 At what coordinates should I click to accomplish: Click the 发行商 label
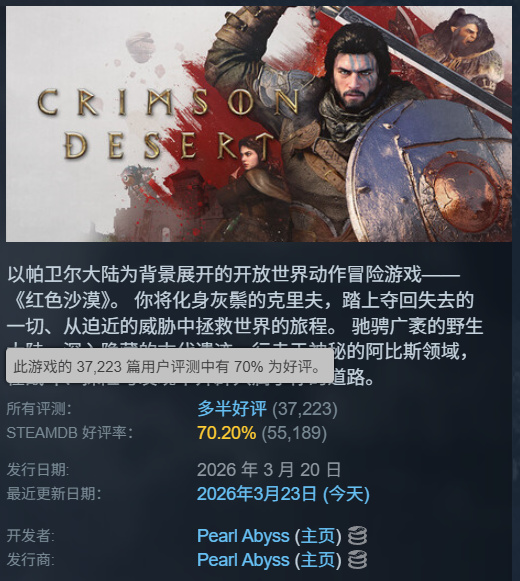point(30,560)
